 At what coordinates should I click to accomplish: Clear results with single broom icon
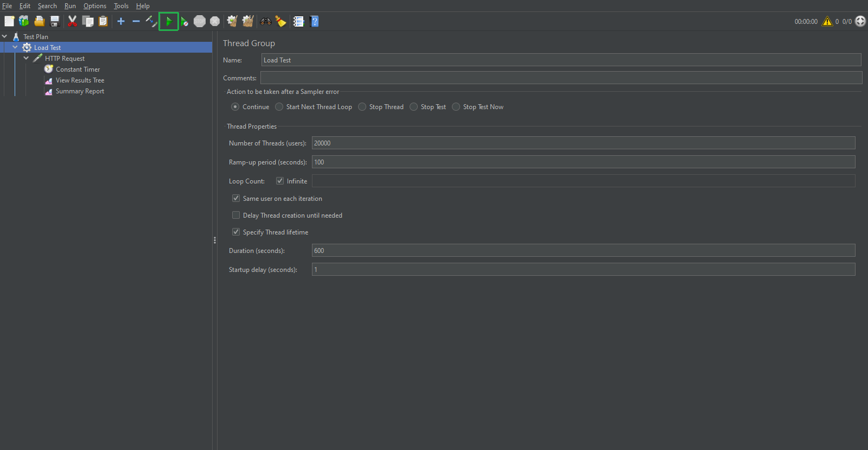pos(232,21)
